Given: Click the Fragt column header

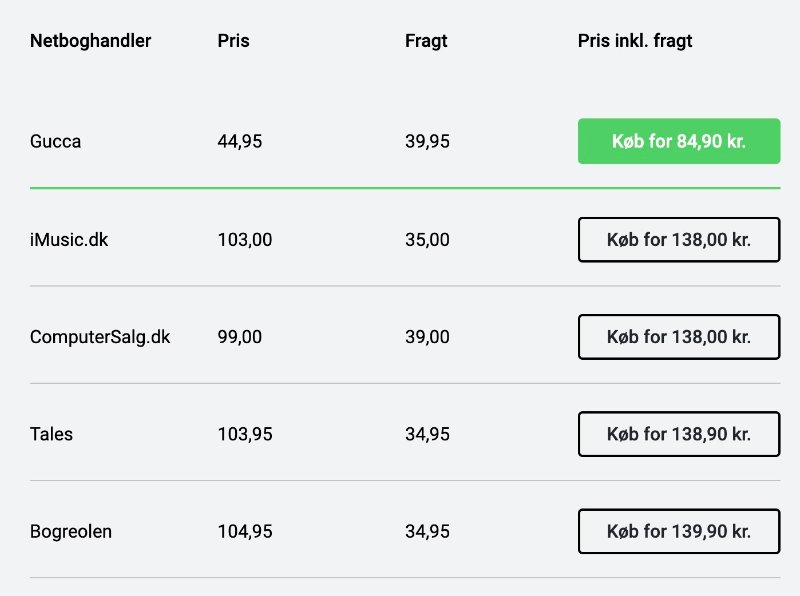Looking at the screenshot, I should 426,41.
